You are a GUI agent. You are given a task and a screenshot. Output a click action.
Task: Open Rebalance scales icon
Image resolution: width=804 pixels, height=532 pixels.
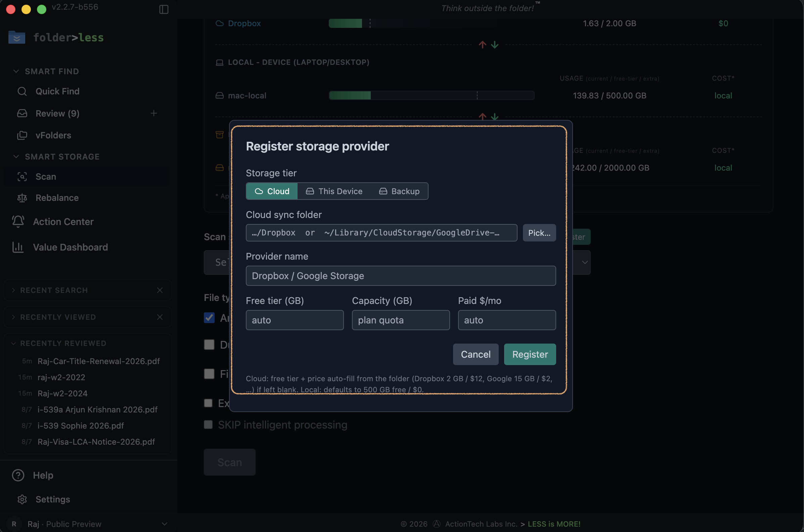click(22, 198)
